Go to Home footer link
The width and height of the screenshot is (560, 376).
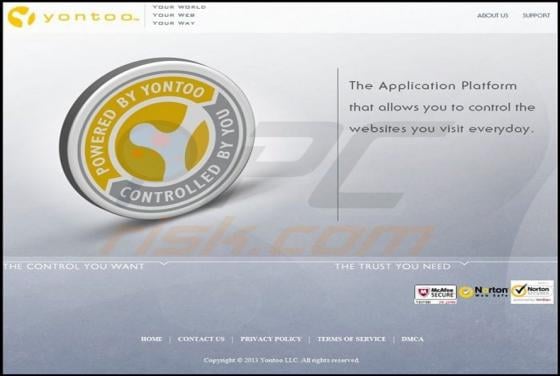(x=151, y=339)
